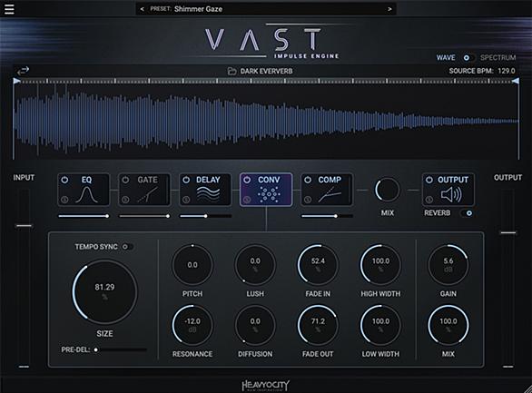Screen dimensions: 532x393
Task: Toggle the DELAY module power icon
Action: coord(186,180)
